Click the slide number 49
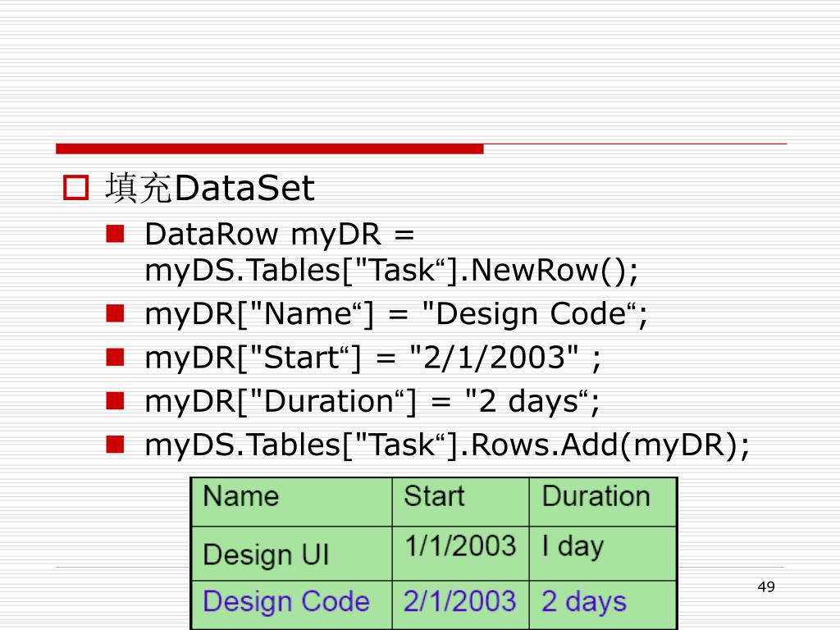 [x=766, y=587]
